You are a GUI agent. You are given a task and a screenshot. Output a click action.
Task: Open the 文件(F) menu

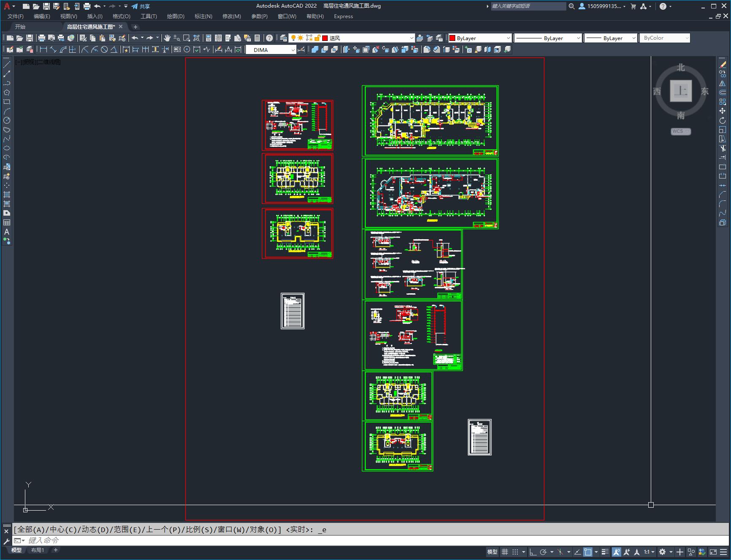click(16, 16)
